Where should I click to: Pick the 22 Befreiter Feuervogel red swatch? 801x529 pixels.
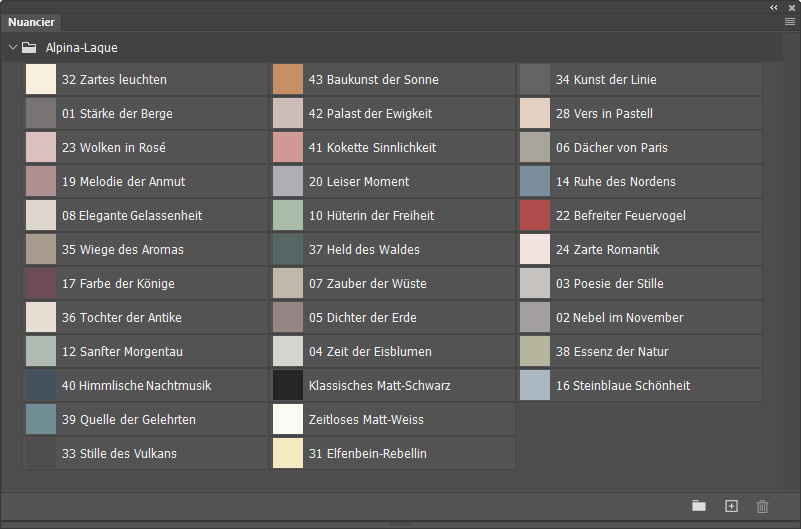(x=535, y=215)
